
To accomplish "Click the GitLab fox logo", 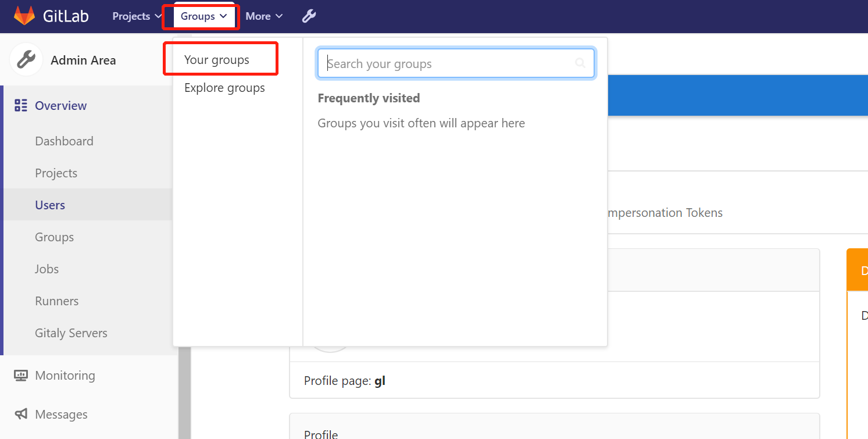I will click(24, 16).
